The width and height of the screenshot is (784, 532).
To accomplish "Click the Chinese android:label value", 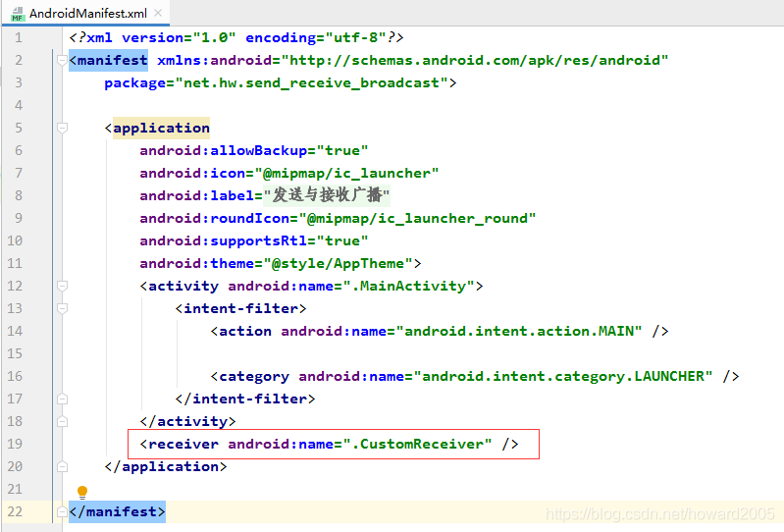I will (x=327, y=195).
